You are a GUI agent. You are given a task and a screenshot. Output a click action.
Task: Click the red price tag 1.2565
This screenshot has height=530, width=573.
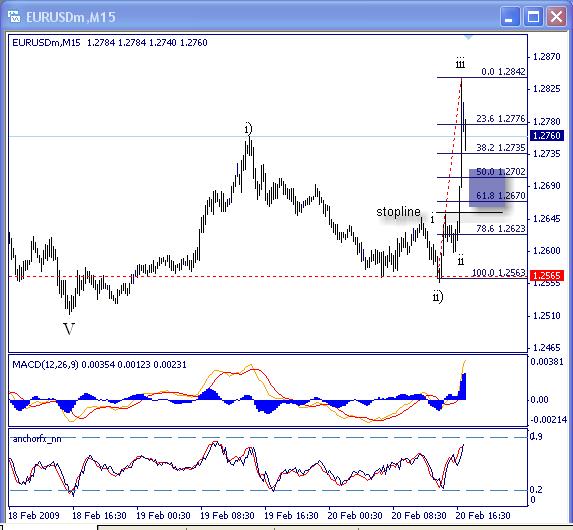pos(547,275)
